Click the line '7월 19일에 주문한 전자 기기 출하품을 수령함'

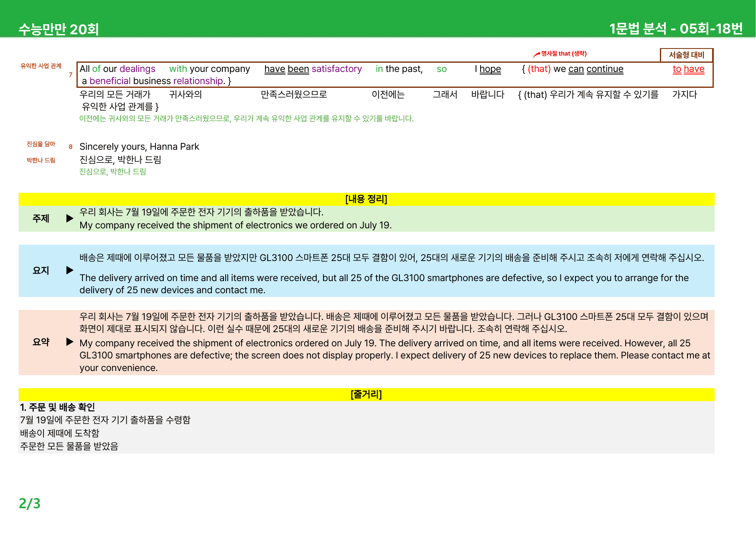tap(105, 420)
